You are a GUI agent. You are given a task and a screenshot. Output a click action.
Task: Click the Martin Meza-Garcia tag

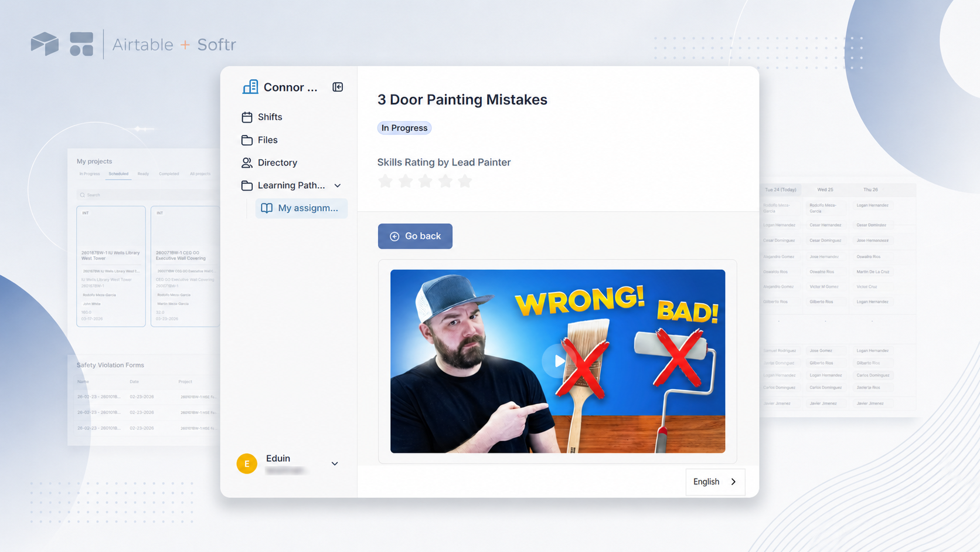pyautogui.click(x=173, y=304)
